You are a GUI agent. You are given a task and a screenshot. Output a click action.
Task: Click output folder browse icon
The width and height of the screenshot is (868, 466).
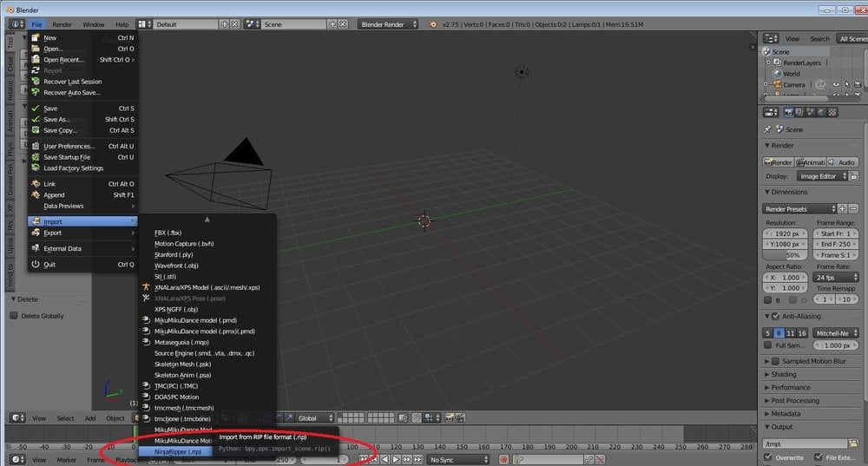[x=853, y=443]
